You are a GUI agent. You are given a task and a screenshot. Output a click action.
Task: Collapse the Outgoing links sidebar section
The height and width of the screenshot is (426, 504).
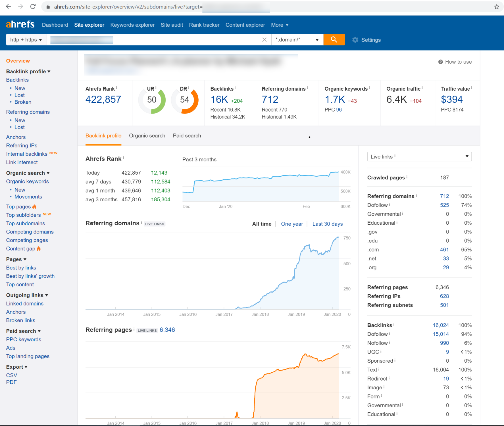coord(27,295)
